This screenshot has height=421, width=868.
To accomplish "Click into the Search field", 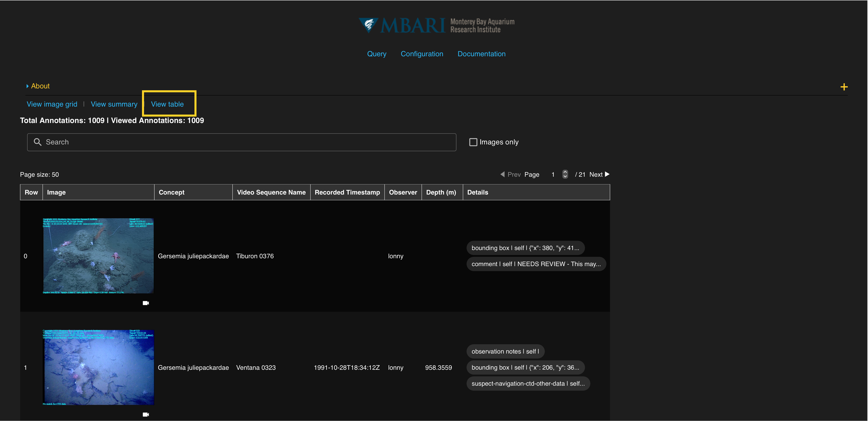I will tap(241, 142).
